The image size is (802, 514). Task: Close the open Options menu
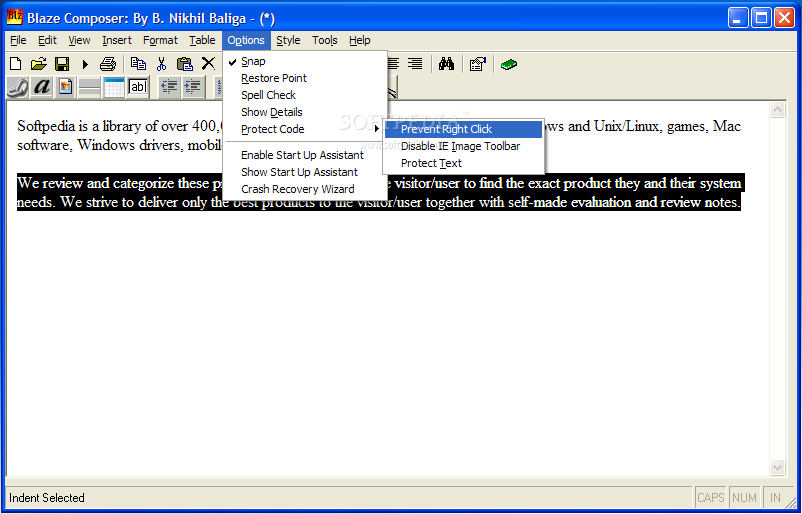pyautogui.click(x=246, y=40)
